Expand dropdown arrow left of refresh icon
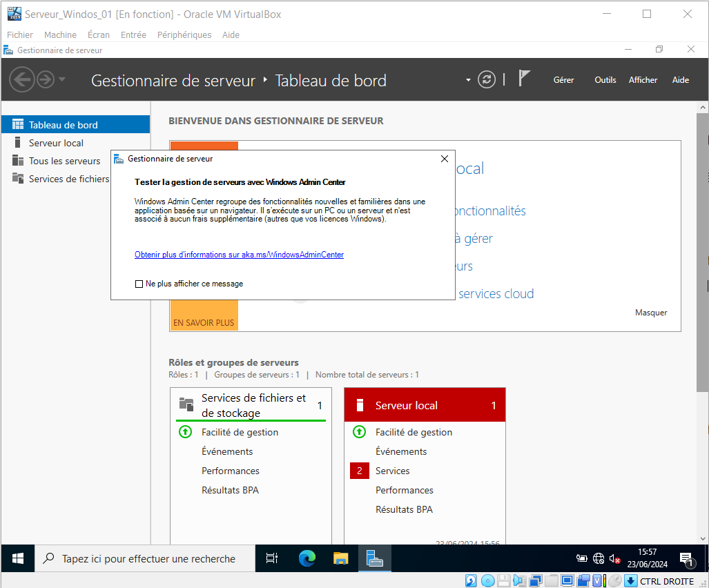The height and width of the screenshot is (588, 709). [468, 80]
